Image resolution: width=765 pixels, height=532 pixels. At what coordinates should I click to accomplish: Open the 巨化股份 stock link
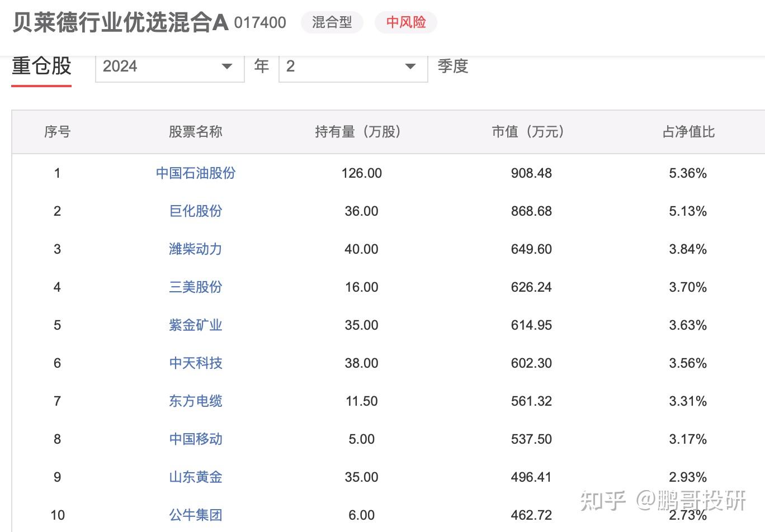pyautogui.click(x=196, y=211)
